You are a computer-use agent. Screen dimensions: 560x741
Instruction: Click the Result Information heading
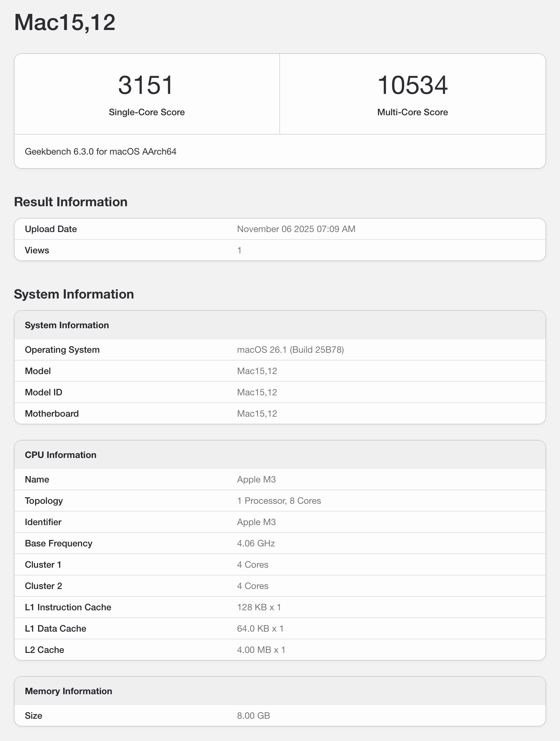point(71,202)
